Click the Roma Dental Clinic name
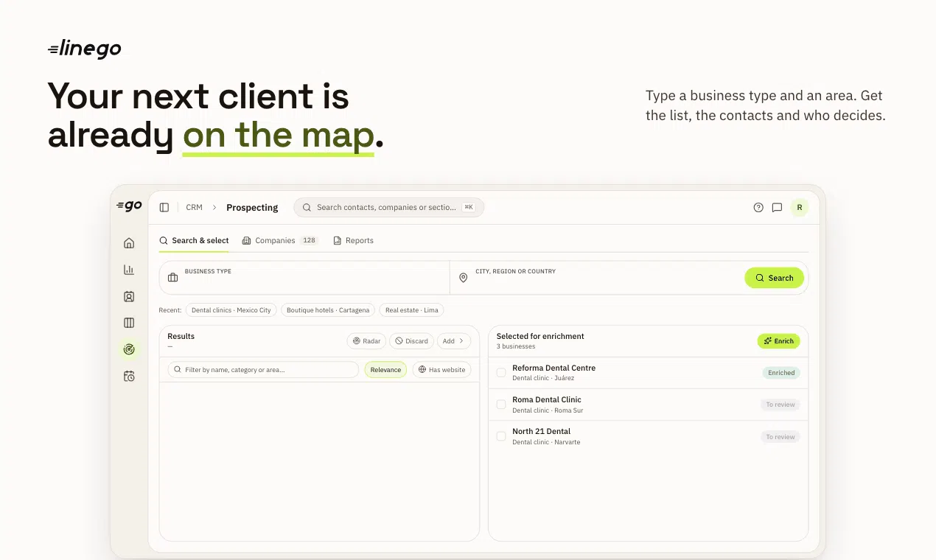936x560 pixels. point(547,399)
